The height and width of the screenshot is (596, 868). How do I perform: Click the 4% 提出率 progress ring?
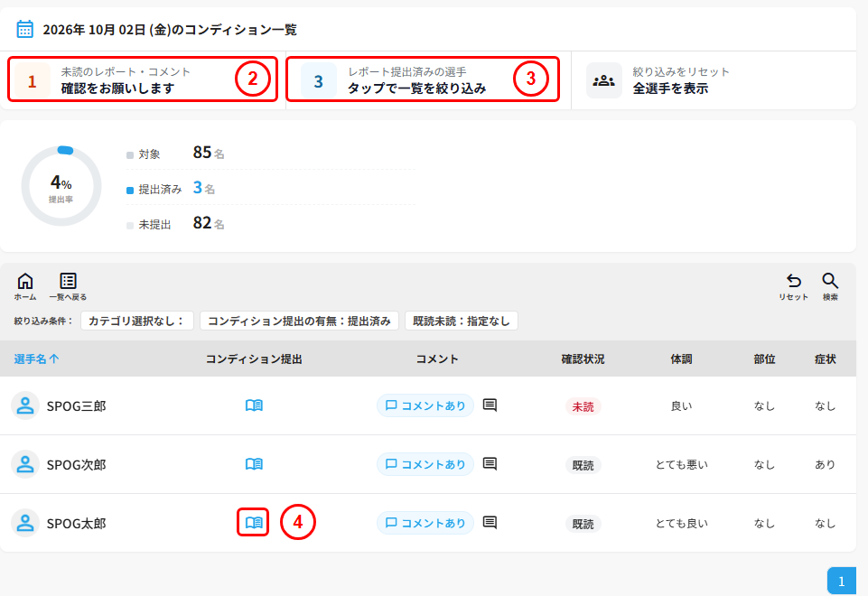coord(61,186)
